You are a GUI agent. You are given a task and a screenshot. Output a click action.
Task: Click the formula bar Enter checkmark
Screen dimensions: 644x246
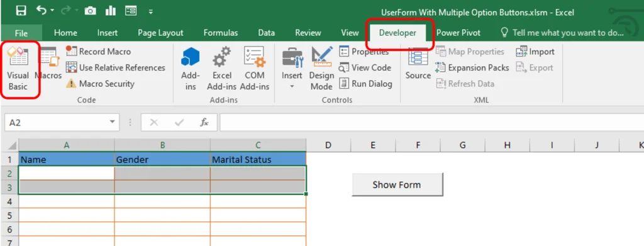tap(179, 123)
